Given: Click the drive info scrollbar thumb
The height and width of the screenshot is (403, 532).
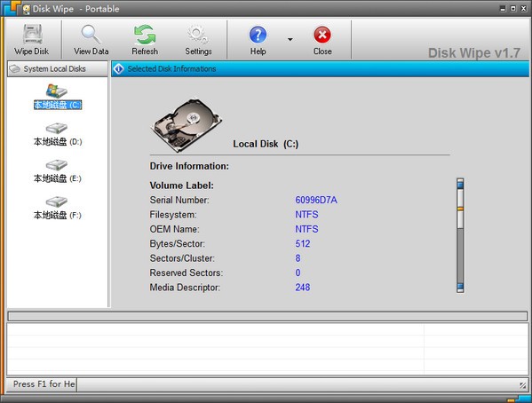Looking at the screenshot, I should 460,209.
